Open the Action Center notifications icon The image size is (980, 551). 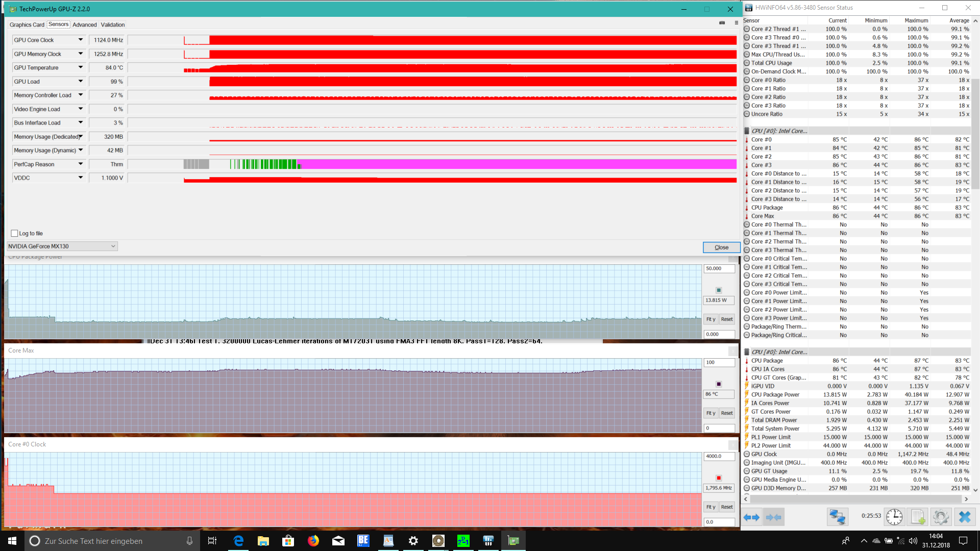tap(963, 541)
